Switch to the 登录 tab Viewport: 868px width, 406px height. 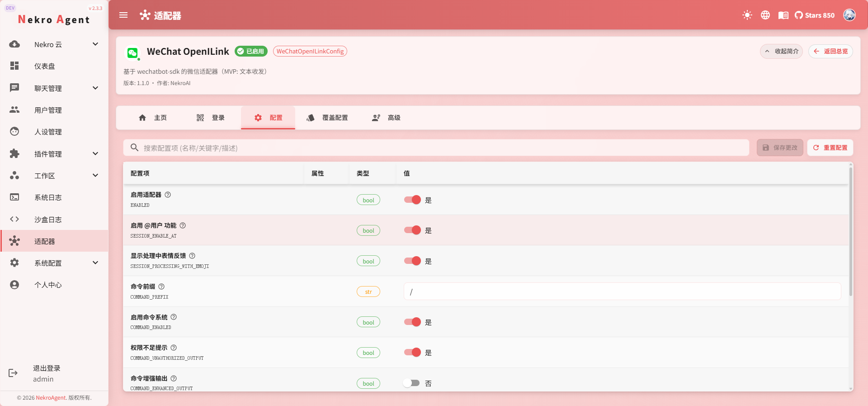click(211, 118)
